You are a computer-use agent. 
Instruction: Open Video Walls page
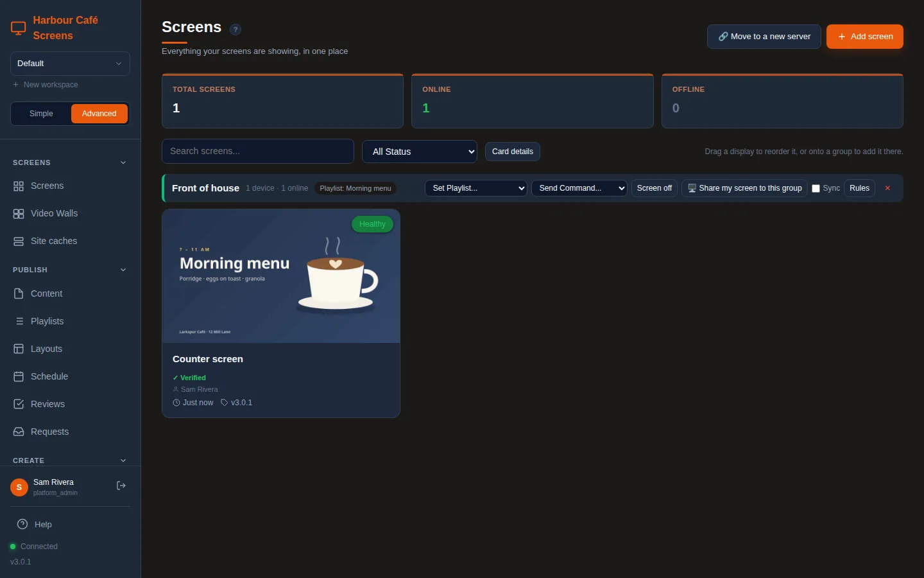(x=70, y=214)
